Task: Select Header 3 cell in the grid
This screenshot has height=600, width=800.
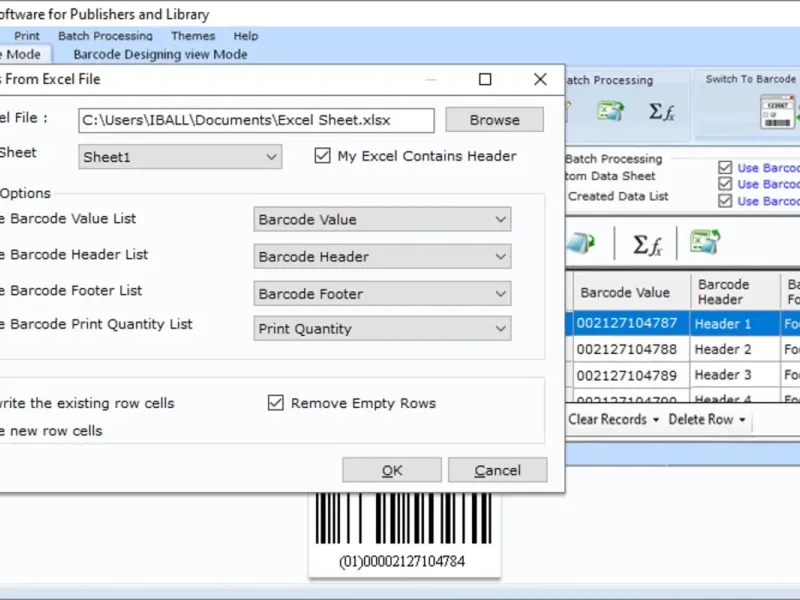Action: click(x=735, y=375)
